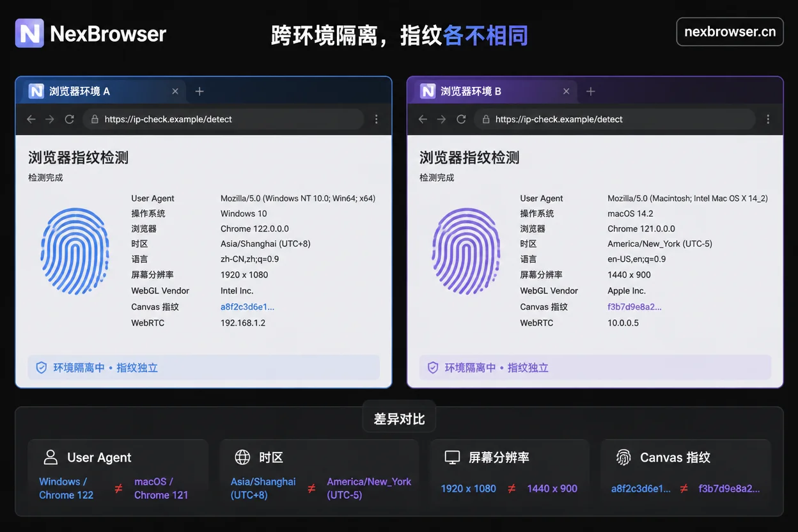Select the 浏览器环境 B tab
Image resolution: width=798 pixels, height=532 pixels.
(x=496, y=91)
